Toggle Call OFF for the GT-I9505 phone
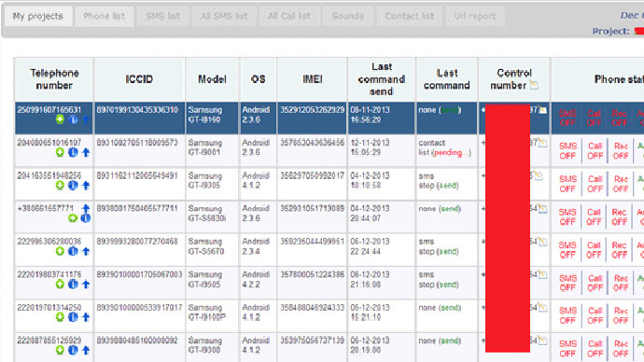The height and width of the screenshot is (362, 644). 595,283
